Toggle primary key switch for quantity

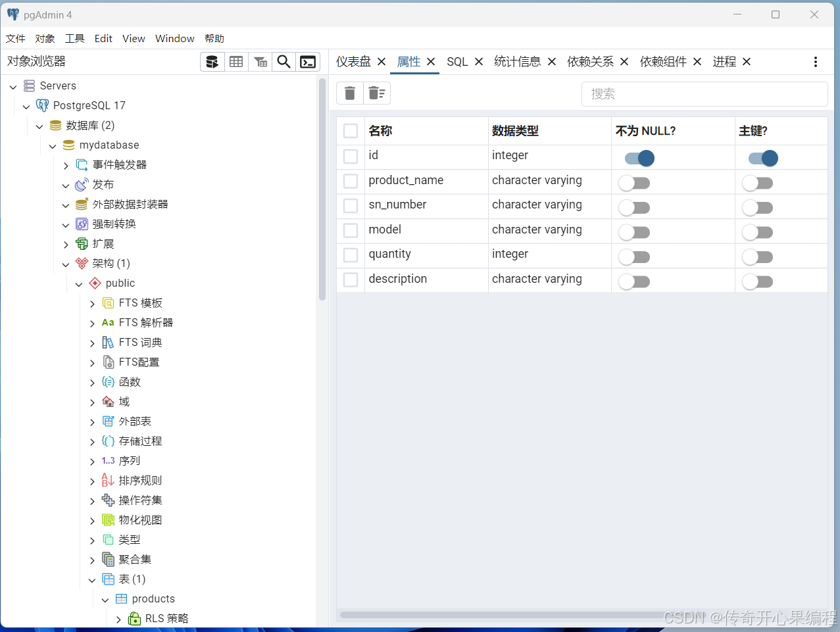coord(758,257)
